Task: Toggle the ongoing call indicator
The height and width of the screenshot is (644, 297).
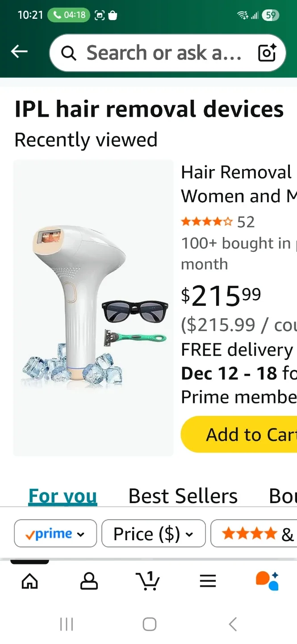Action: (67, 15)
